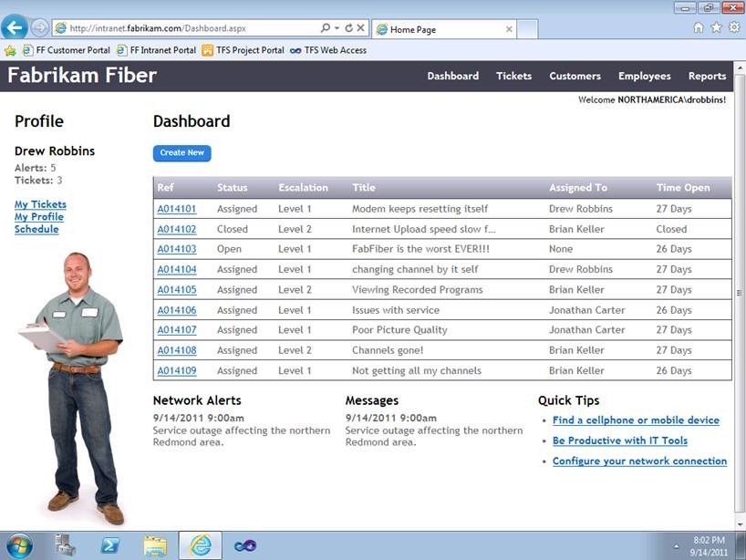Open the Employees section

[x=644, y=77]
